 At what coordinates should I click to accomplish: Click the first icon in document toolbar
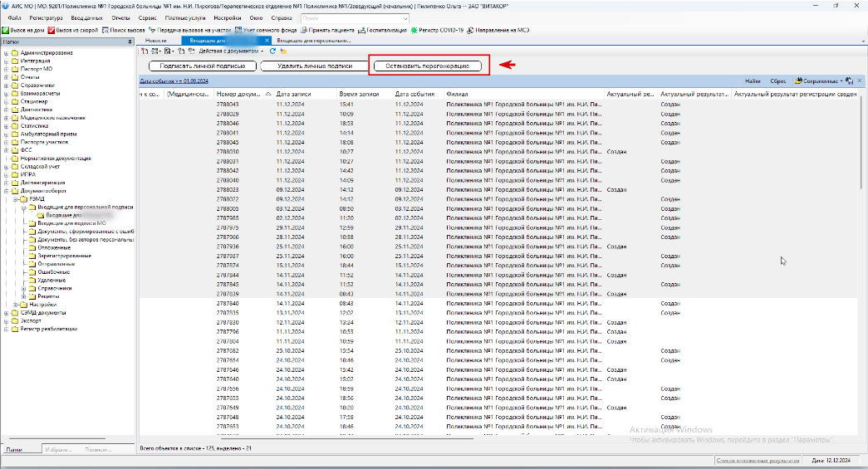tap(145, 51)
